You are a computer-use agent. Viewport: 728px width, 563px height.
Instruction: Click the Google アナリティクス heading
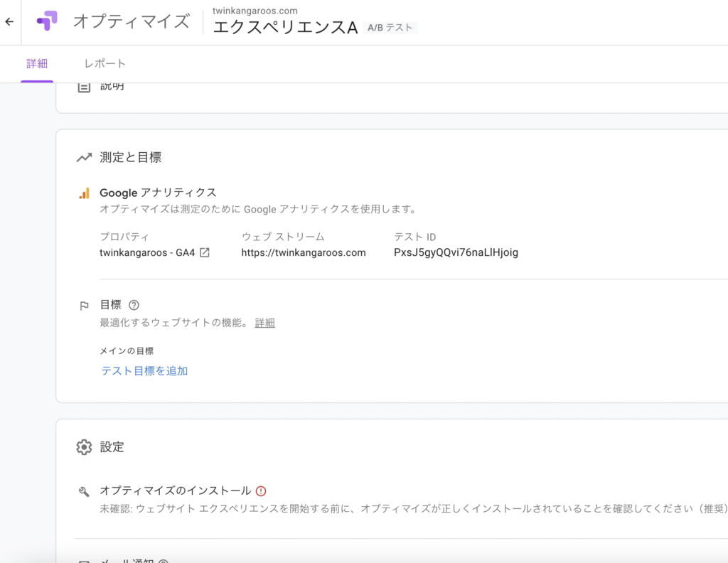(158, 193)
